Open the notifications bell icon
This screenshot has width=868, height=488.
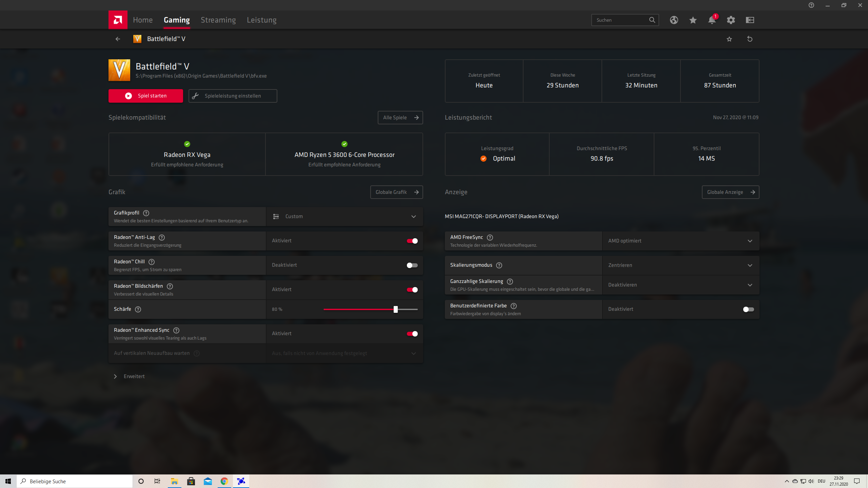pyautogui.click(x=712, y=20)
